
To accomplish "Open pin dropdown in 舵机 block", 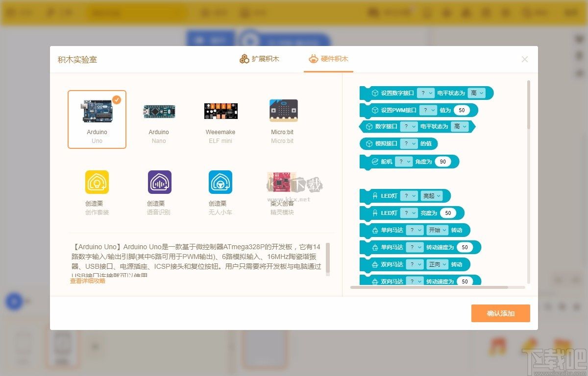I will 404,162.
